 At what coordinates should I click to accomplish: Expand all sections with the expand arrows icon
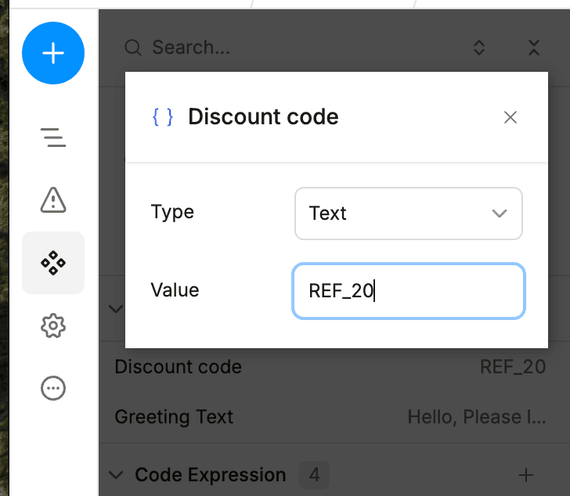click(479, 48)
